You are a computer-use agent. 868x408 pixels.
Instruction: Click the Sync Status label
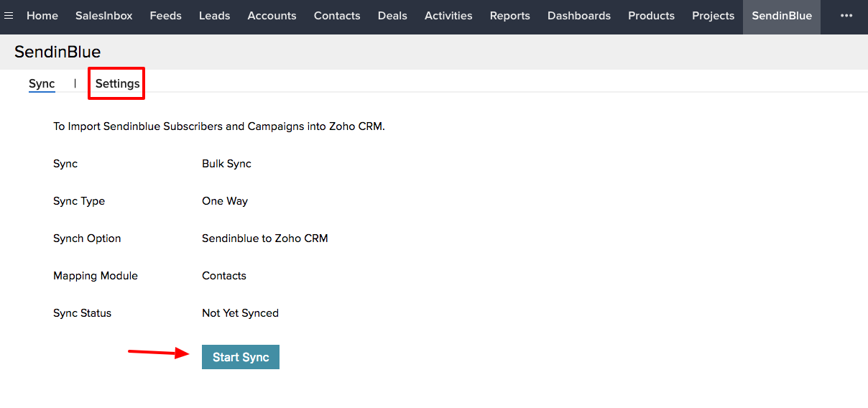[82, 313]
